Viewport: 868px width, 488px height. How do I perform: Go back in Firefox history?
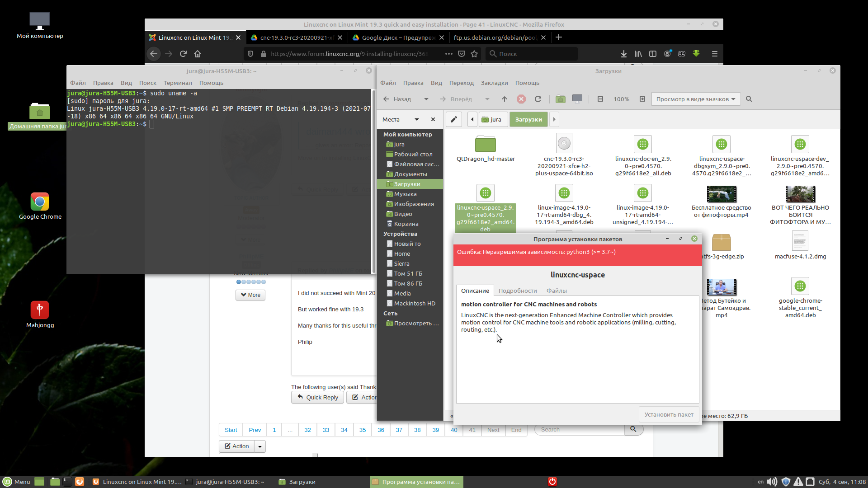[154, 54]
